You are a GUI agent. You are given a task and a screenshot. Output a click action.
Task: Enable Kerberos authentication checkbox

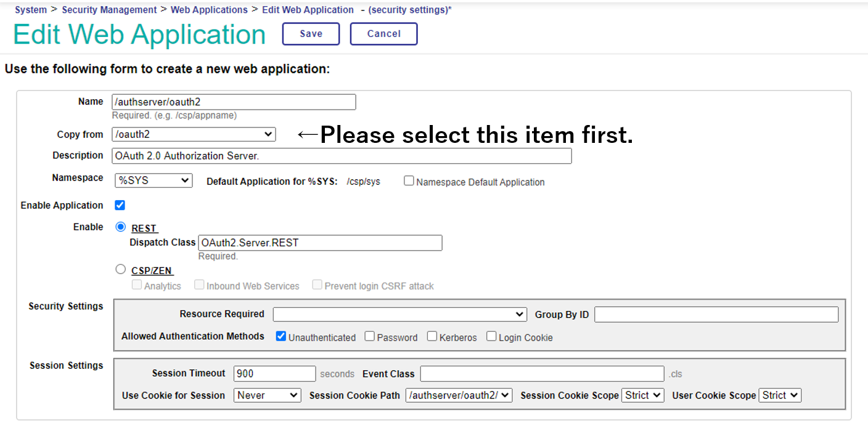[432, 336]
